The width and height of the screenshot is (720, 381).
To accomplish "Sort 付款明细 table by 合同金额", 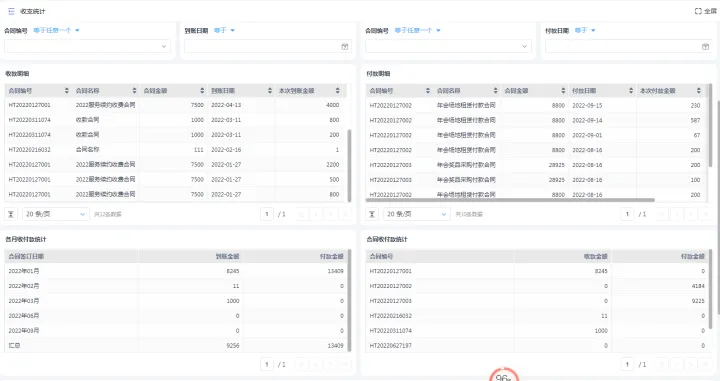I will (x=563, y=91).
